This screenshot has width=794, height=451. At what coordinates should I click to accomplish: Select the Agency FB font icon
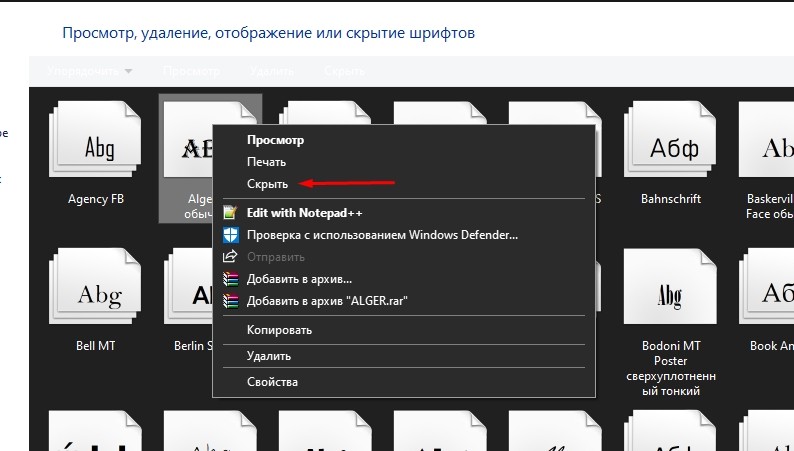click(95, 139)
